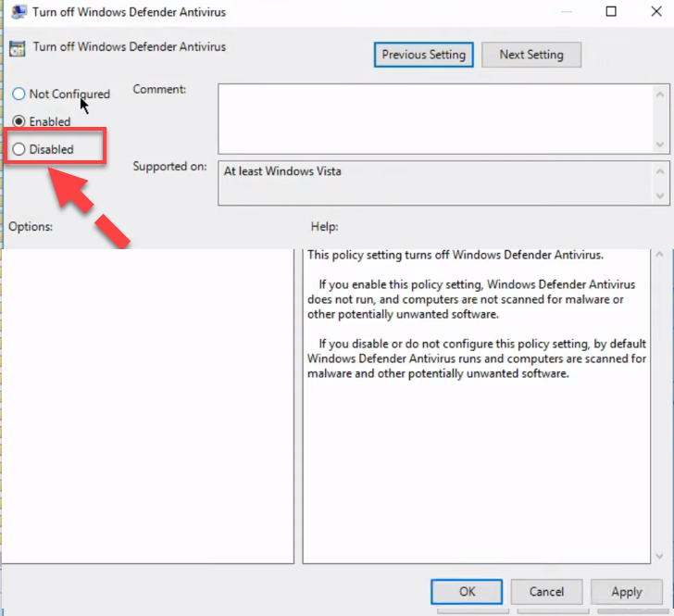Click the empty Options pane
The height and width of the screenshot is (616, 674).
coord(148,406)
